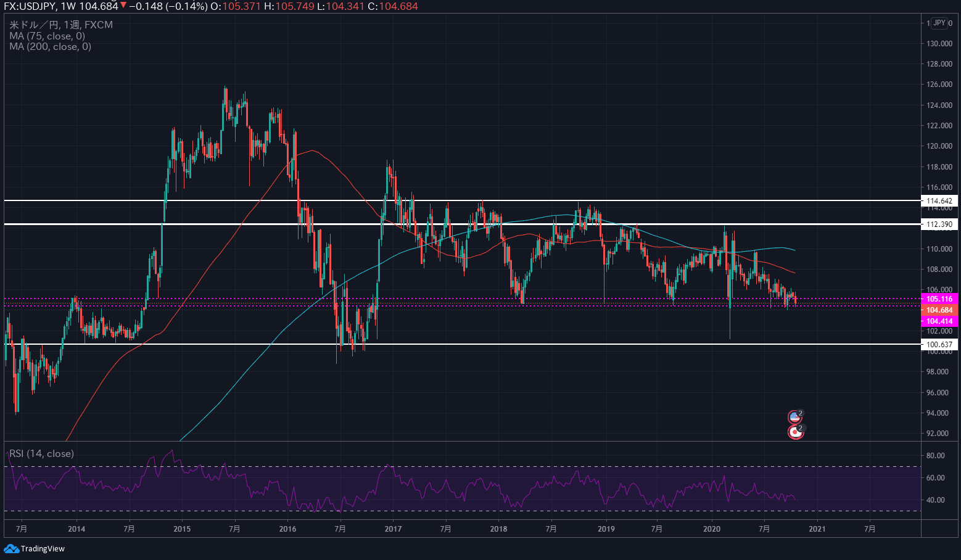The image size is (961, 560).
Task: Select the RSI (14, close) indicator label
Action: tap(41, 453)
